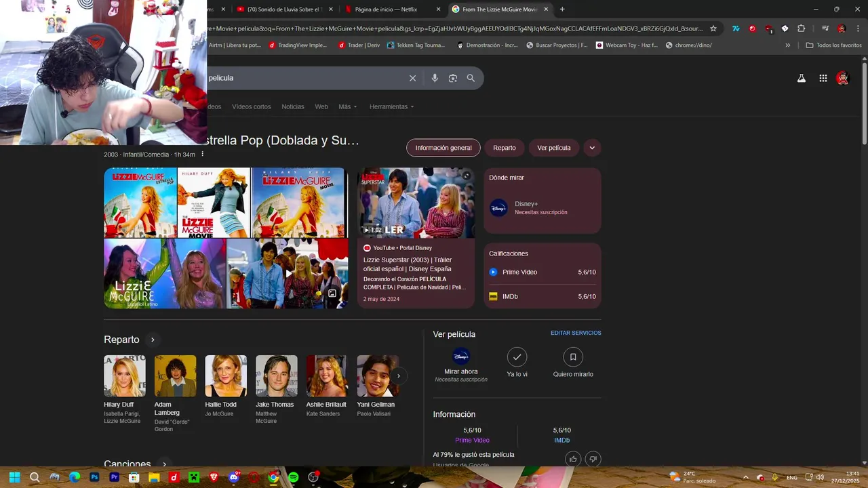This screenshot has width=868, height=488.
Task: Open Google account avatar on the page
Action: [842, 78]
